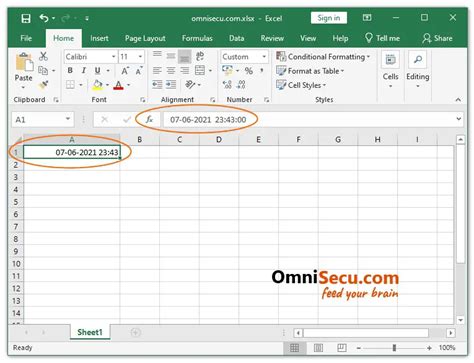Click the Undo arrow icon
The width and height of the screenshot is (474, 363).
[44, 18]
